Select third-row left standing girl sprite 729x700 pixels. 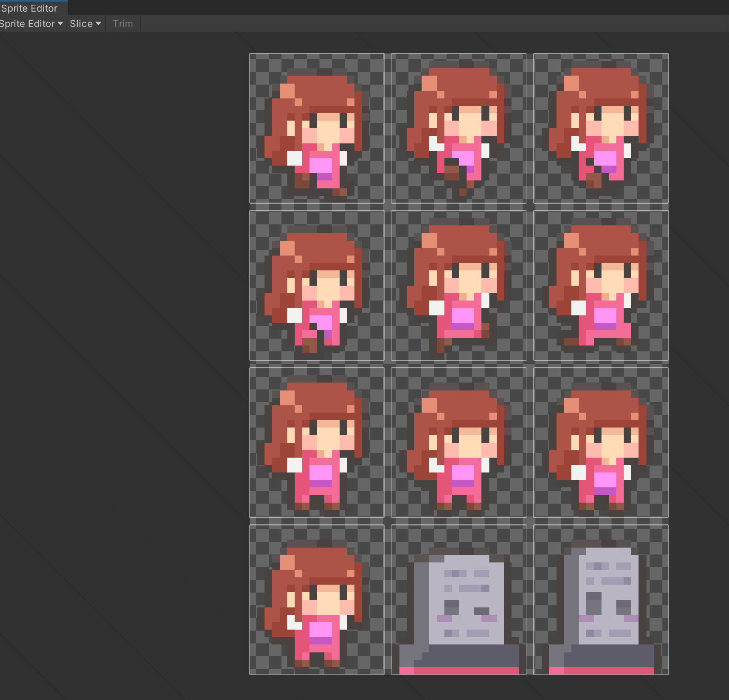(316, 442)
